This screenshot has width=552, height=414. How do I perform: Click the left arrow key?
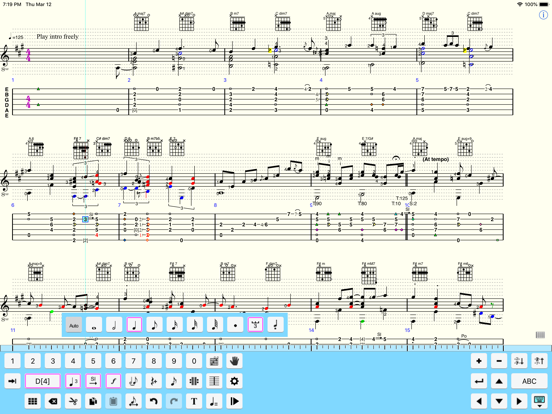coord(479,401)
